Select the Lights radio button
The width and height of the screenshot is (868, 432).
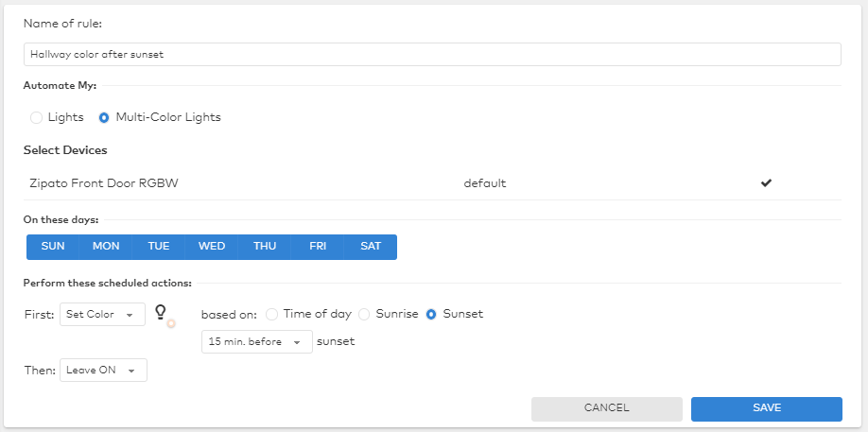point(37,118)
